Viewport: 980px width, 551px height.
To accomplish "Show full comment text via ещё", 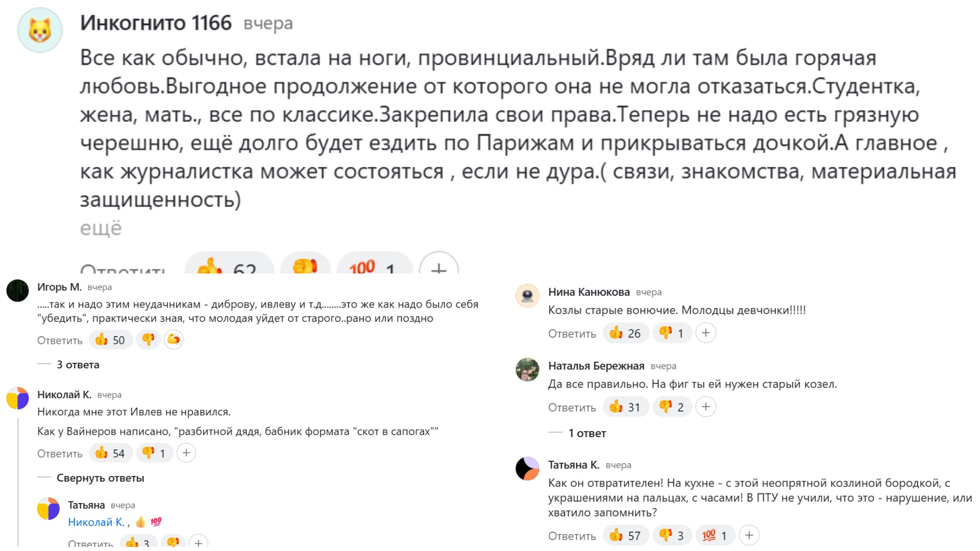I will 101,228.
